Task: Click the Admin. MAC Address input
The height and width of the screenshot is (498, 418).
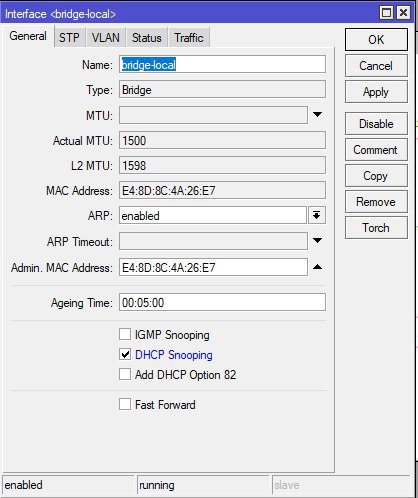Action: (213, 267)
